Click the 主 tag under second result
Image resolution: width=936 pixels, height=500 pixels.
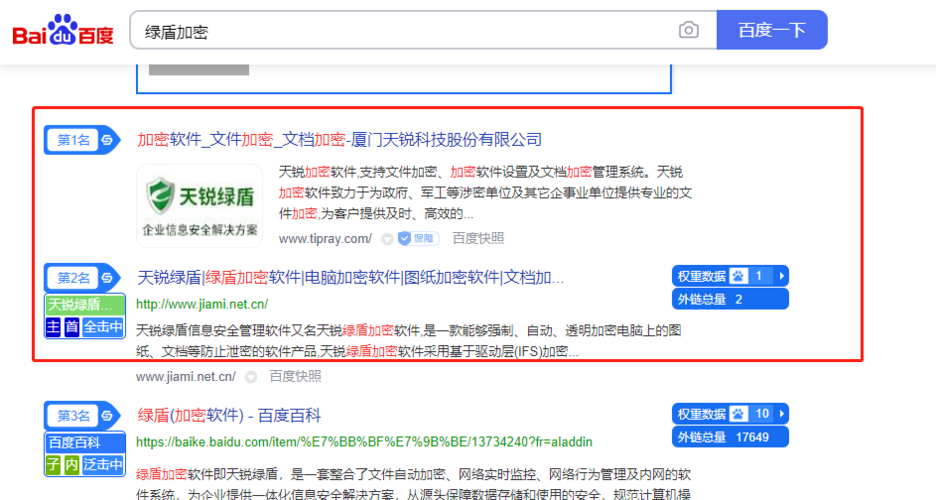click(53, 327)
